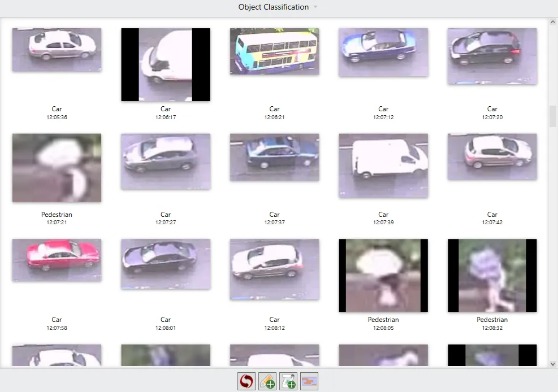Click the 12:07:42 timestamp text

(492, 223)
